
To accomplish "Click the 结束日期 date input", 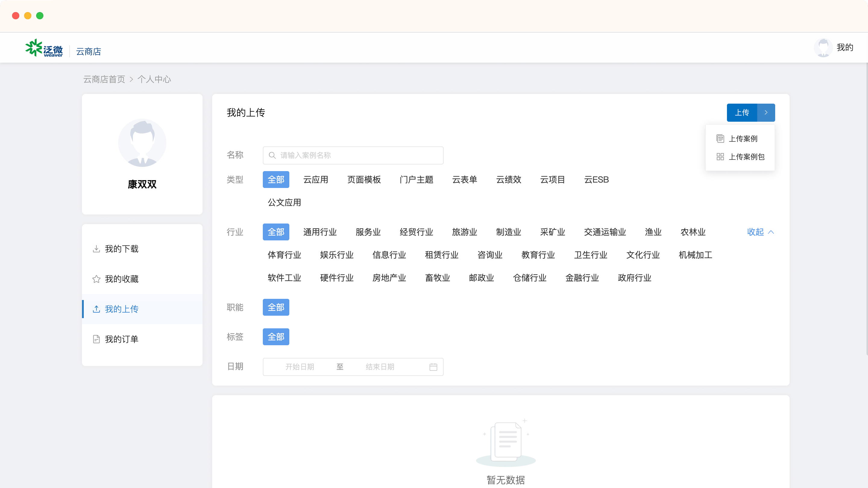I will [x=380, y=367].
